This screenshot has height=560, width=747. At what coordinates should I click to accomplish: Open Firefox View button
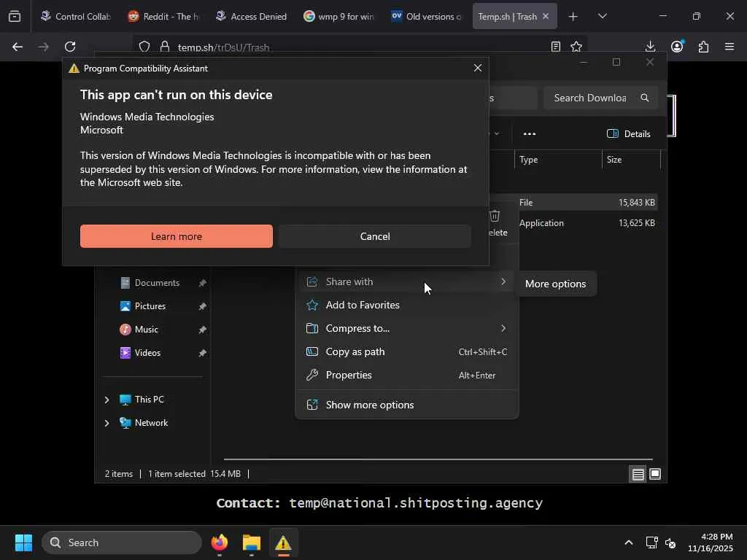pos(15,17)
